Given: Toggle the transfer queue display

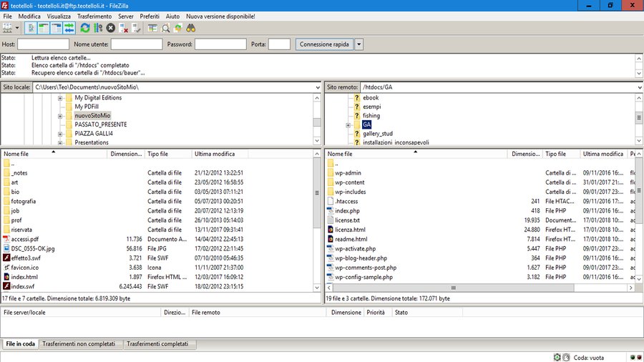Looking at the screenshot, I should pos(69,28).
